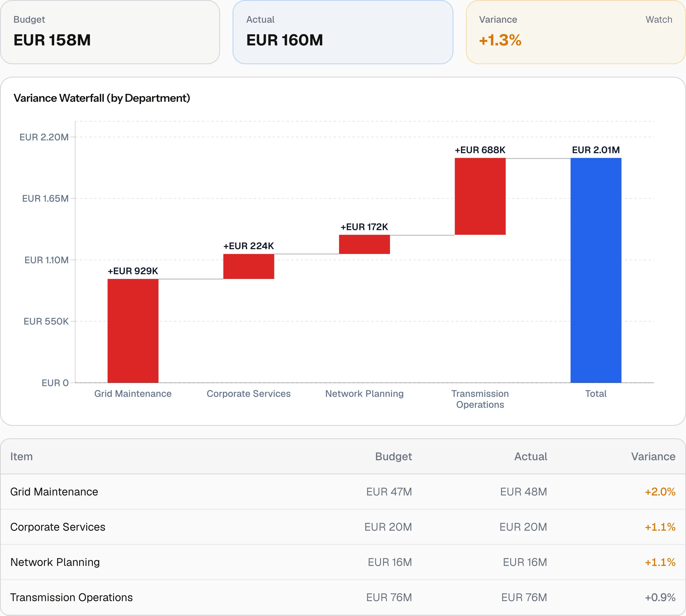Click the EUR 2.01M total label
The height and width of the screenshot is (616, 686).
(x=596, y=150)
